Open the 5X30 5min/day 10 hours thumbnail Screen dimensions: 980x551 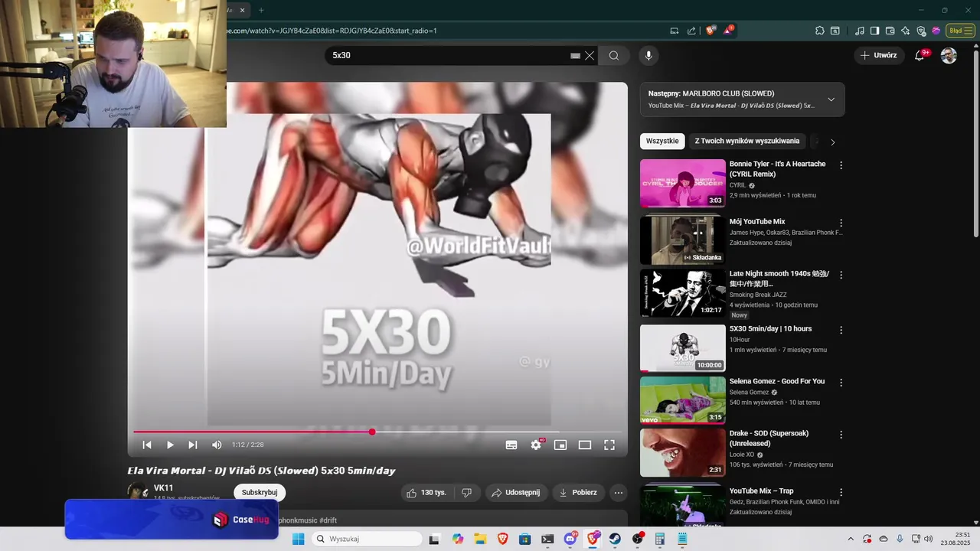click(x=682, y=348)
